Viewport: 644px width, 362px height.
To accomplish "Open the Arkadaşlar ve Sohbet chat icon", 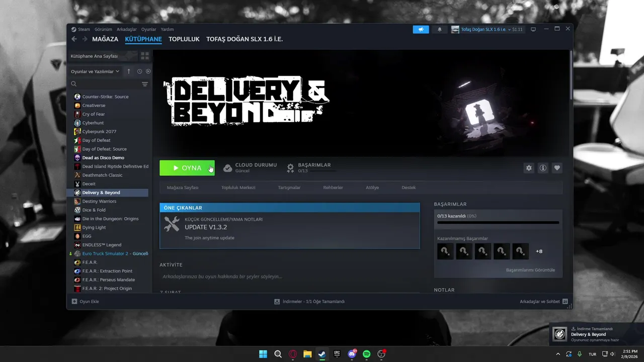I will pyautogui.click(x=565, y=302).
